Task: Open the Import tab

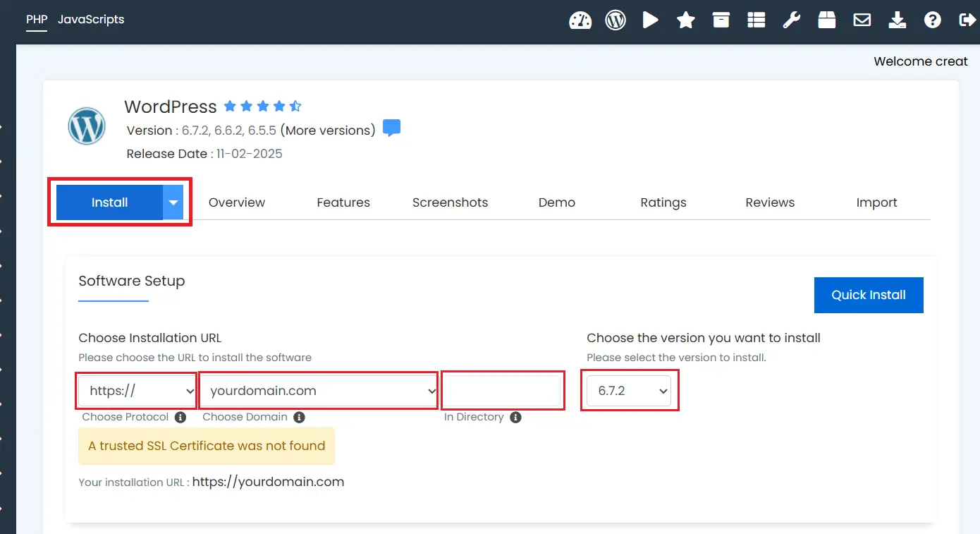Action: [x=876, y=202]
